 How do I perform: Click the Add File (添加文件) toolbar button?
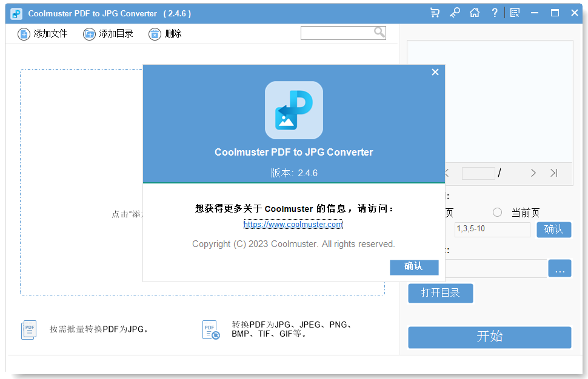42,34
